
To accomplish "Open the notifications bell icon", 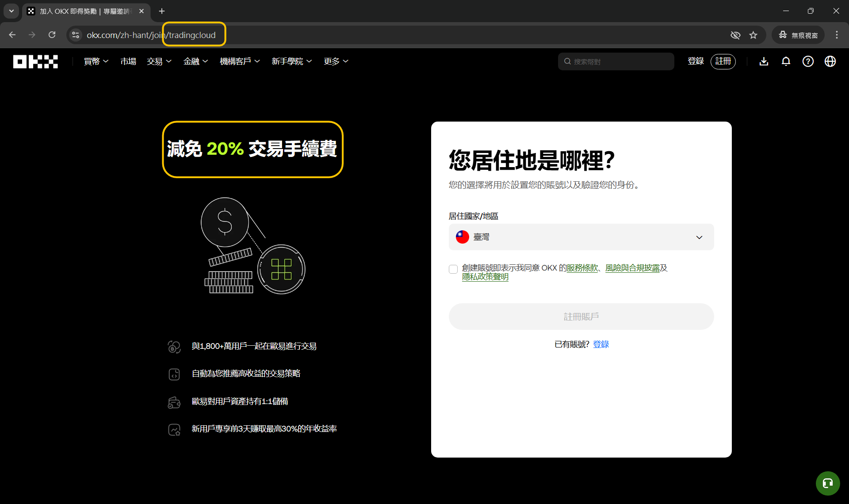I will pyautogui.click(x=786, y=61).
